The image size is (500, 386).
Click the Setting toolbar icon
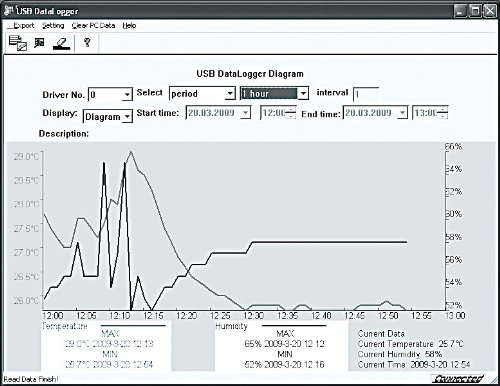39,43
